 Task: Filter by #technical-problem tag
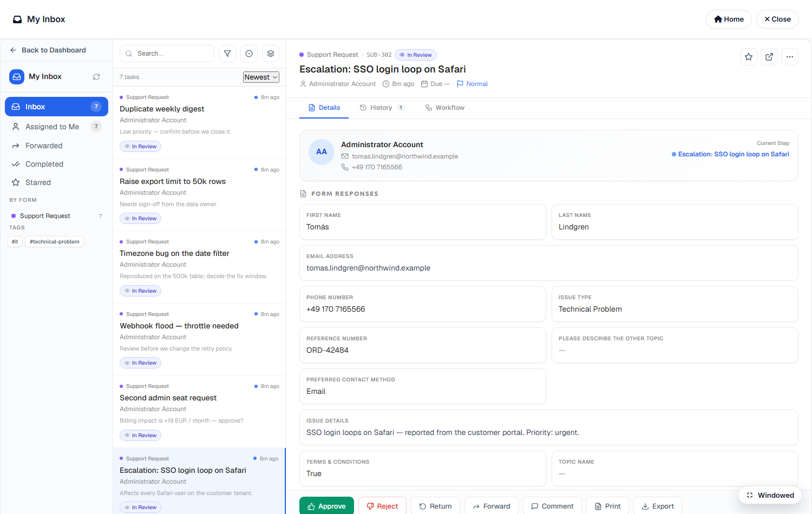[55, 242]
